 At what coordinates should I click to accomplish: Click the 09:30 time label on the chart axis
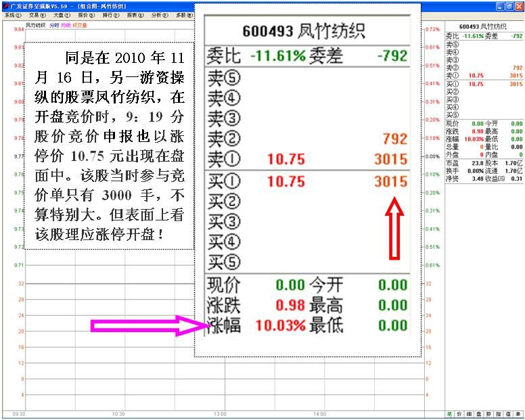point(19,415)
